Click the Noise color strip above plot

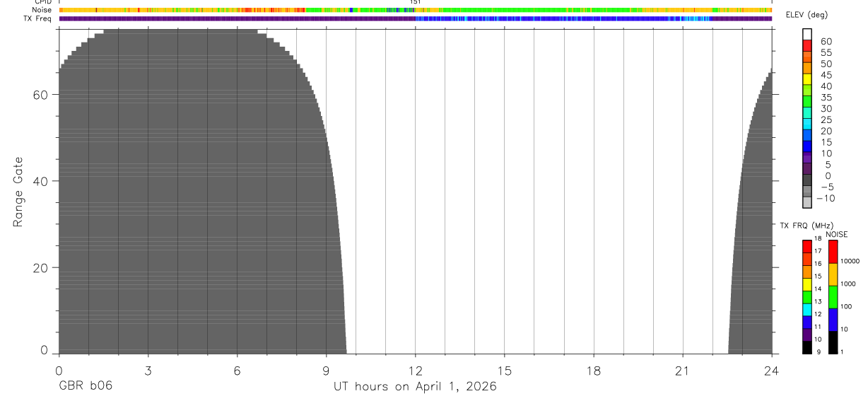(x=415, y=10)
